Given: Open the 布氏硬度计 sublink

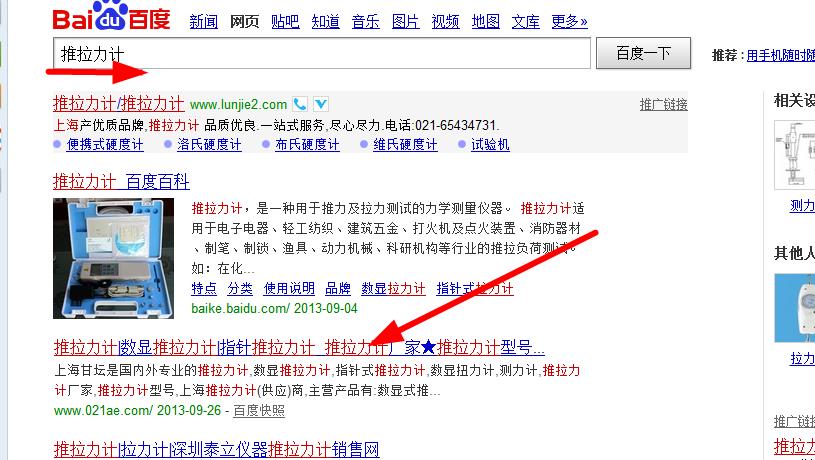Looking at the screenshot, I should [307, 144].
